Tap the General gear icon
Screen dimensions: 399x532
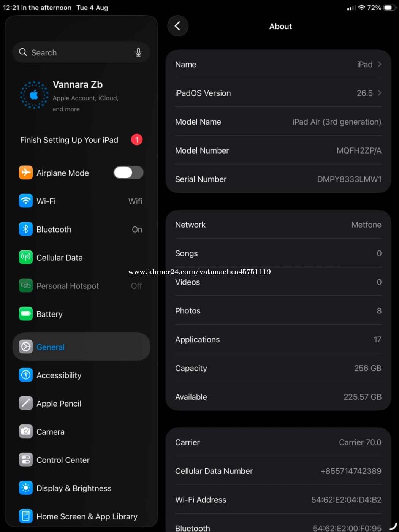click(x=26, y=347)
